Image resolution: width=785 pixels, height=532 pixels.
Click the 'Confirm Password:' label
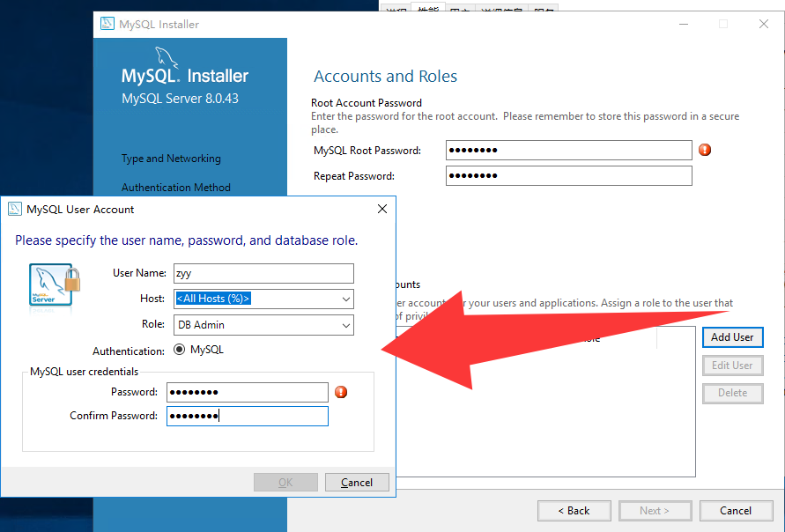(x=114, y=416)
